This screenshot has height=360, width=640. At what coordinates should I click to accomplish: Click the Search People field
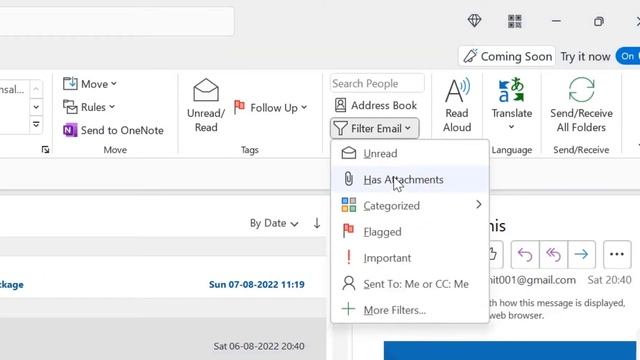377,83
